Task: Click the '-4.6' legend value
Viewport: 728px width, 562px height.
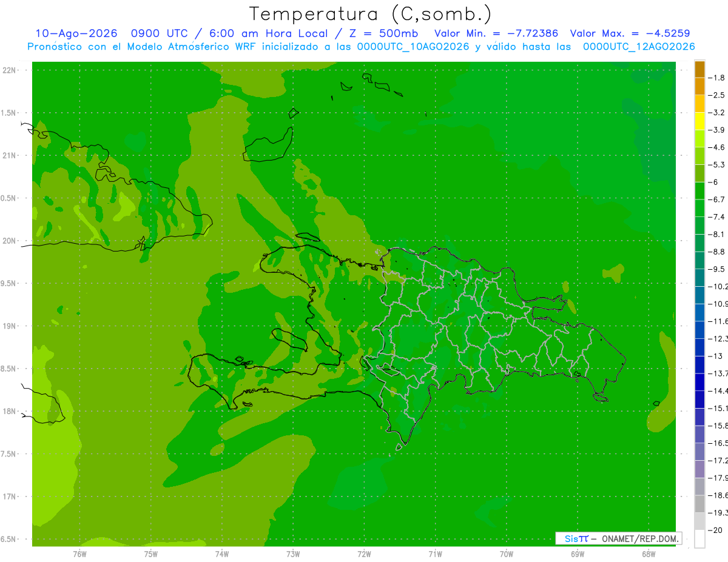Action: (716, 147)
